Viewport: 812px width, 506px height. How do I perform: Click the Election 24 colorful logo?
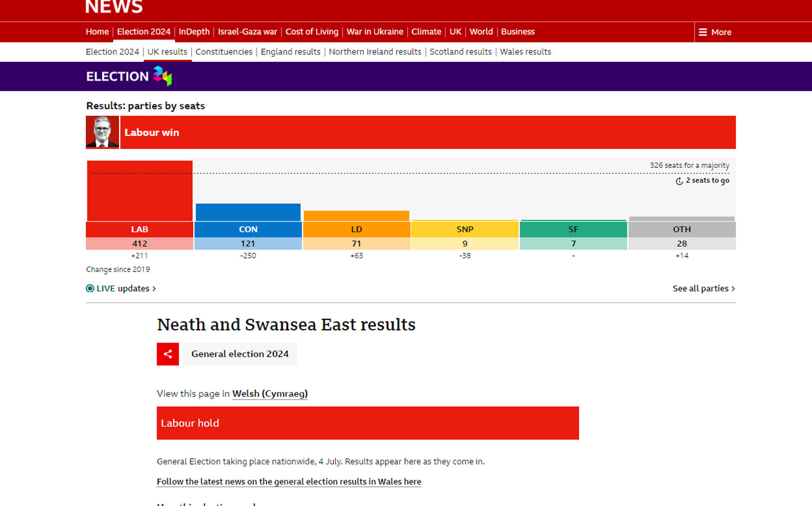point(162,76)
